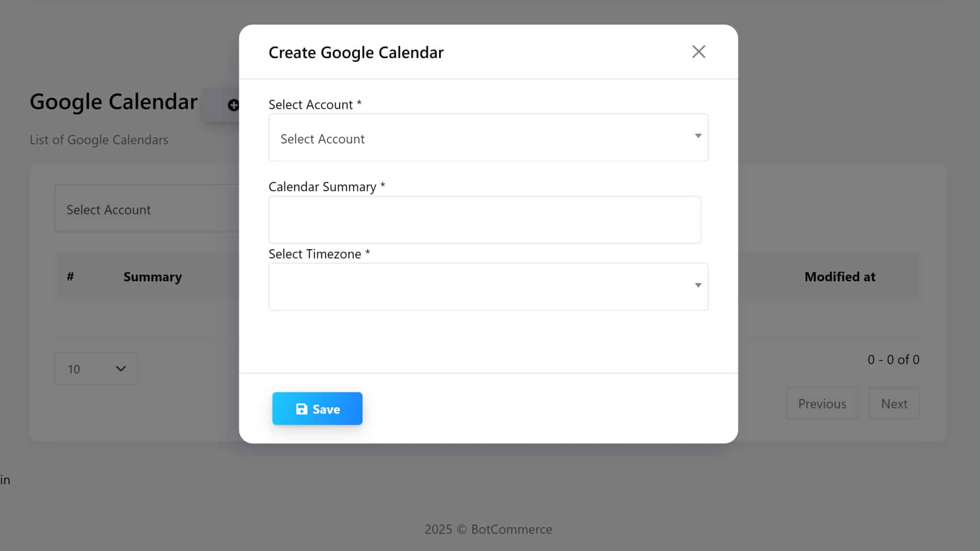Open the background Select Account filter
This screenshot has height=551, width=980.
(146, 209)
